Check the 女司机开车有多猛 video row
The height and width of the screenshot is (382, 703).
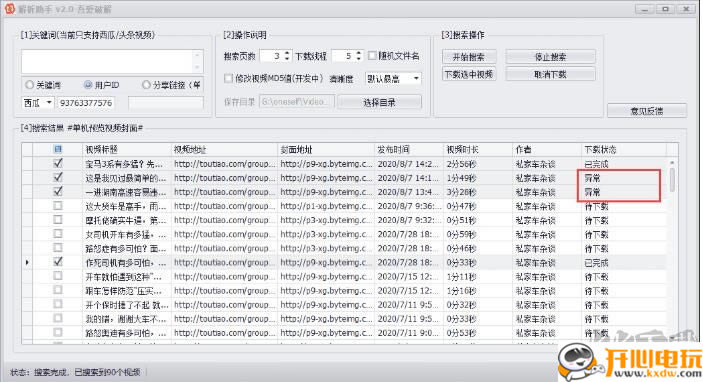[x=58, y=234]
